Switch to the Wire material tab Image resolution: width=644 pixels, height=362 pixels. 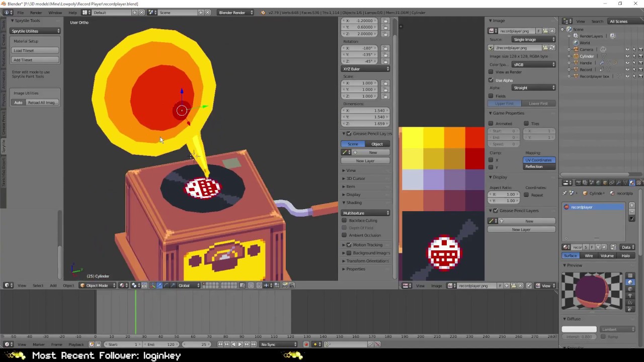click(x=589, y=256)
